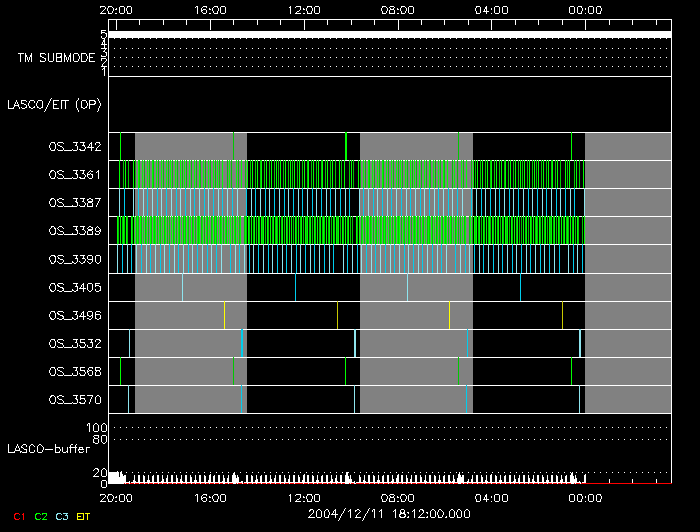Click the green C2 legend label

coord(40,515)
